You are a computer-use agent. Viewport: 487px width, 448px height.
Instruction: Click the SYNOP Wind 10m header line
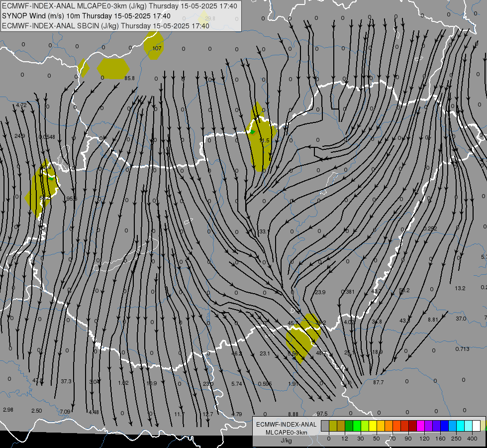pos(86,16)
